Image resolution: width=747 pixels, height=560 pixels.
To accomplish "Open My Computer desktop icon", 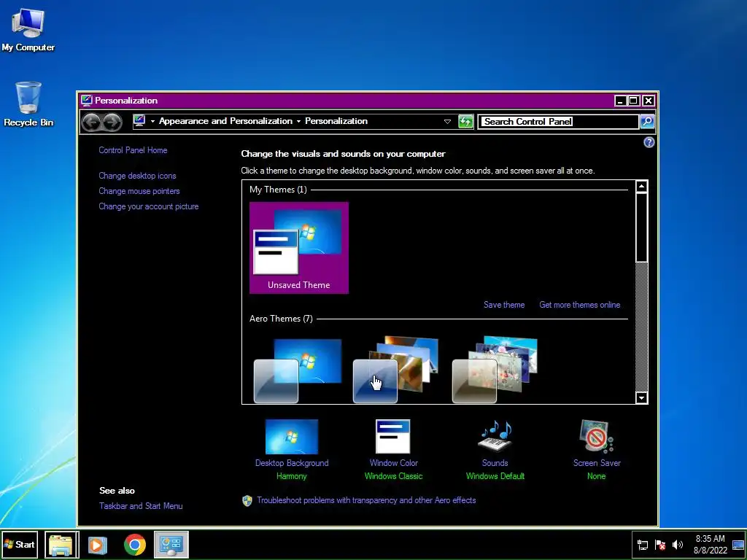I will click(28, 29).
